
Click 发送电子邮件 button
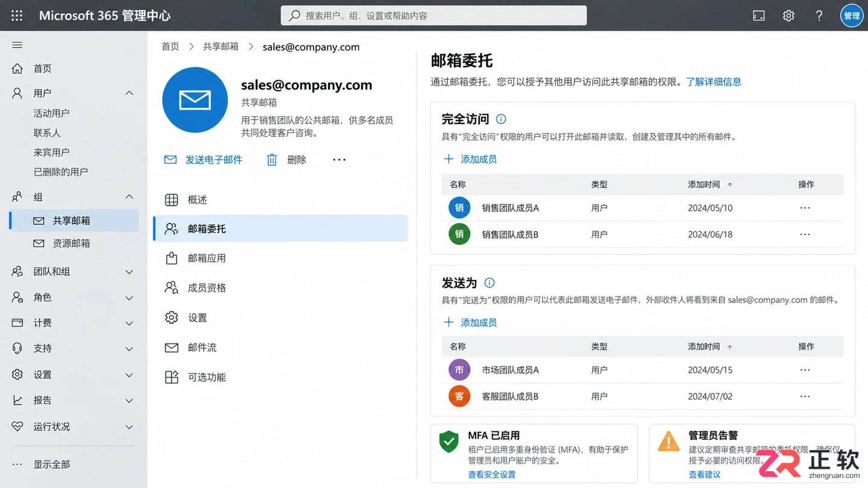coord(203,160)
